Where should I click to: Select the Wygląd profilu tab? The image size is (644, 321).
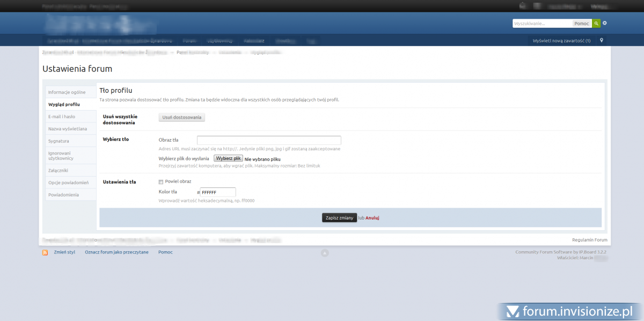click(x=70, y=104)
